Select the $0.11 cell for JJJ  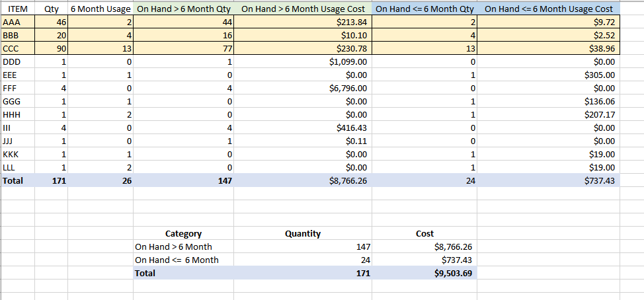(303, 141)
